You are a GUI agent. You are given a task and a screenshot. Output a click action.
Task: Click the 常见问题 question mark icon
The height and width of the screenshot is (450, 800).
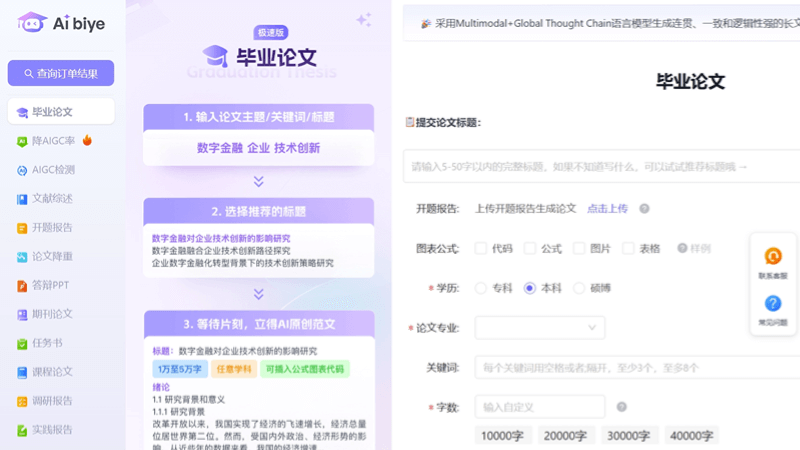tap(773, 304)
